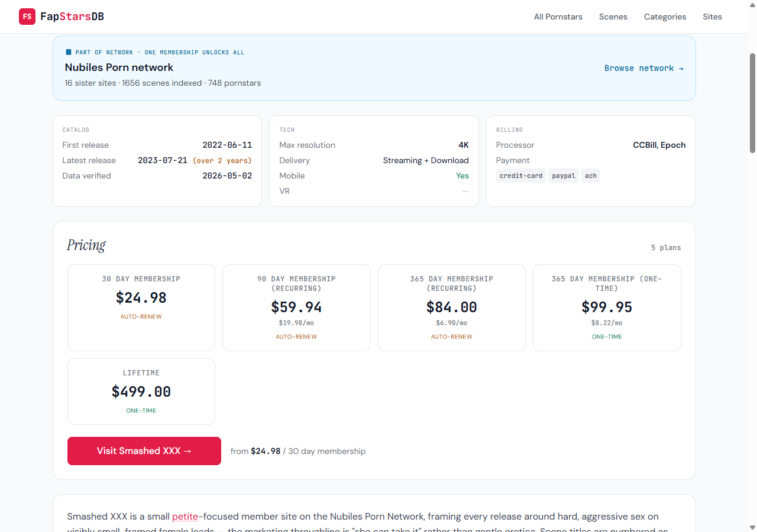Open the All Pornstars menu
This screenshot has height=532, width=757.
558,17
